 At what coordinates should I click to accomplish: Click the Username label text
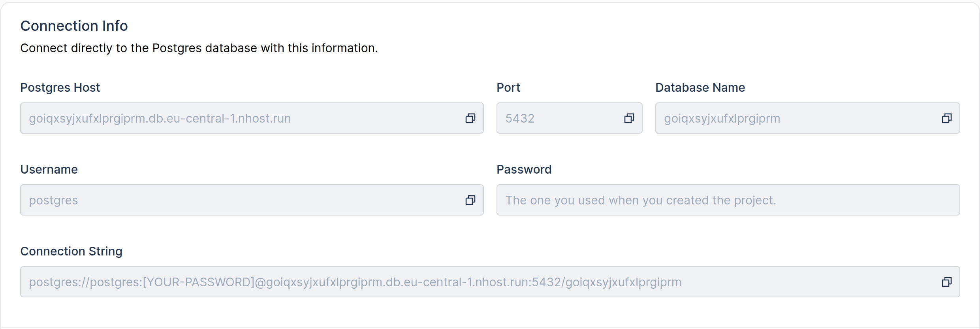tap(49, 169)
